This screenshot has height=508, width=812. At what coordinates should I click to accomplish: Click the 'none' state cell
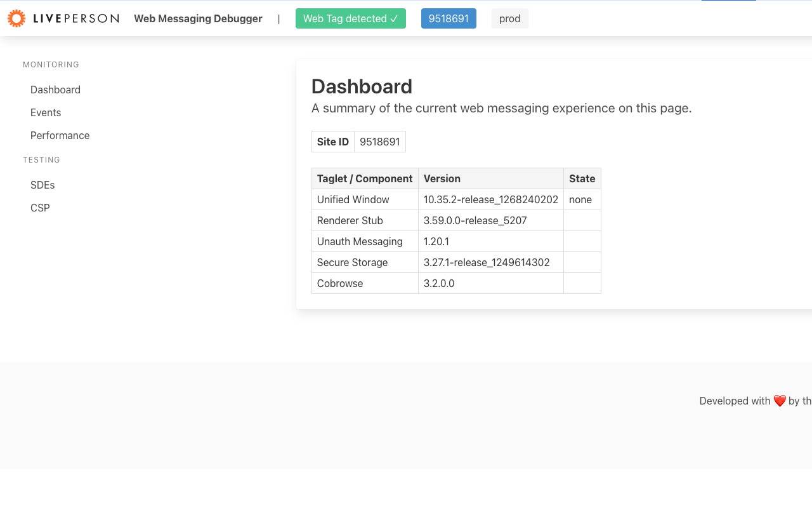coord(582,199)
